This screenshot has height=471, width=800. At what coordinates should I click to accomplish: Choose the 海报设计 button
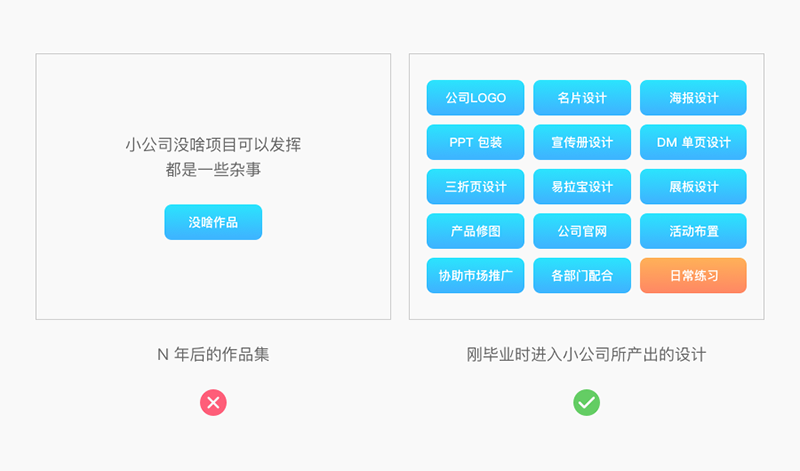pyautogui.click(x=693, y=98)
